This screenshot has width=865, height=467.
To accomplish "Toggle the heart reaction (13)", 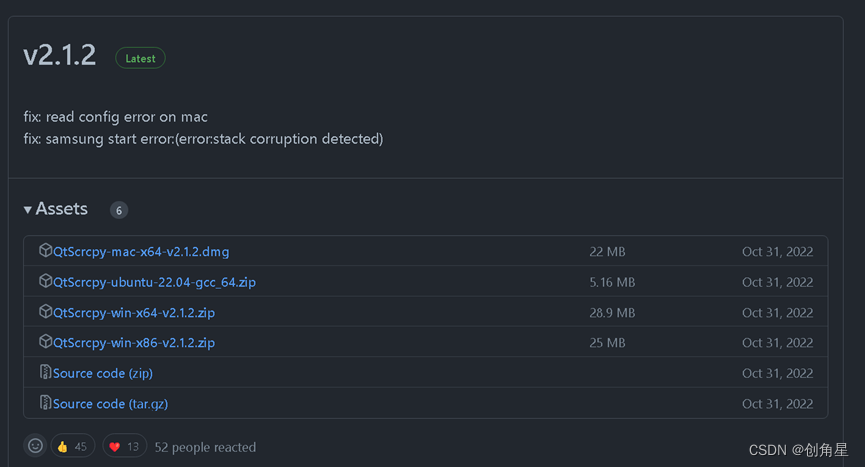I will coord(124,446).
